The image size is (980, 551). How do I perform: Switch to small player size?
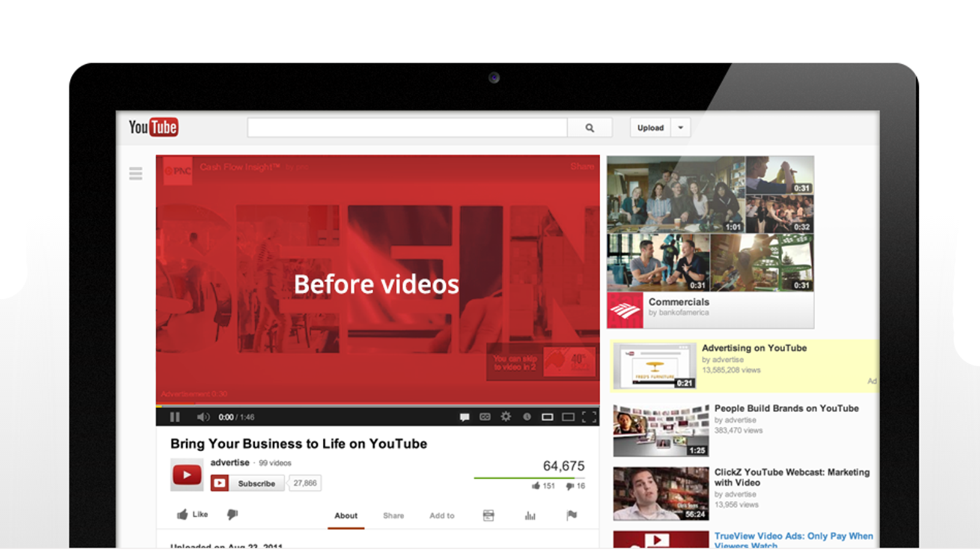pyautogui.click(x=548, y=417)
